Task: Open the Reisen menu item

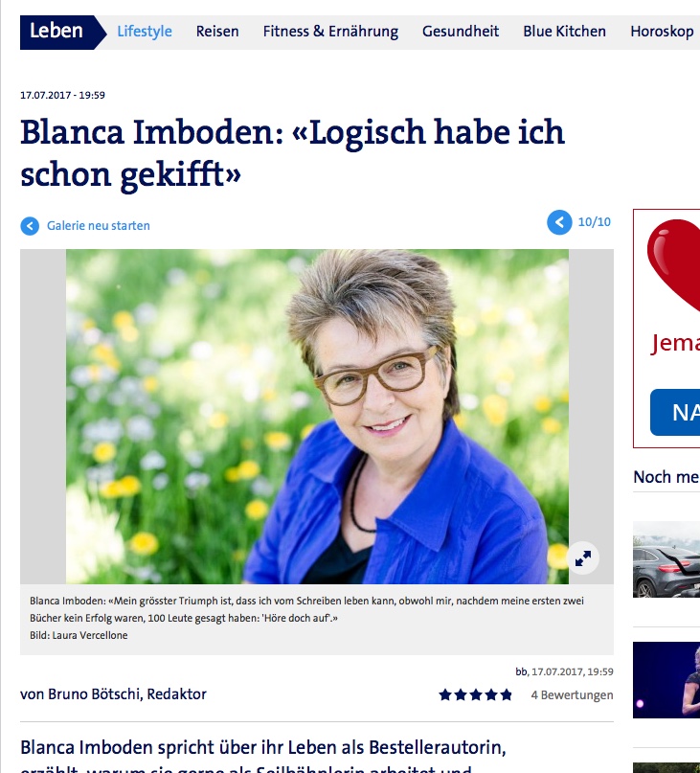Action: [x=217, y=32]
